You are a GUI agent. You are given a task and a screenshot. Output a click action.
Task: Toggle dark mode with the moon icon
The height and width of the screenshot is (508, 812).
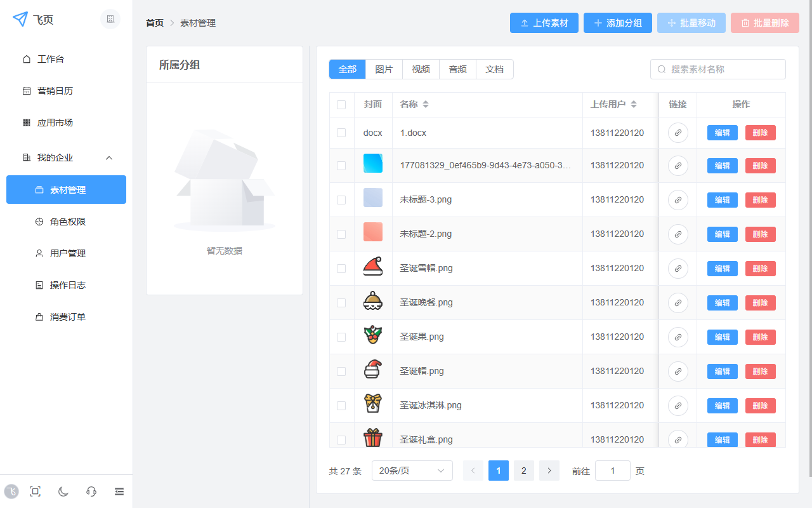(63, 491)
